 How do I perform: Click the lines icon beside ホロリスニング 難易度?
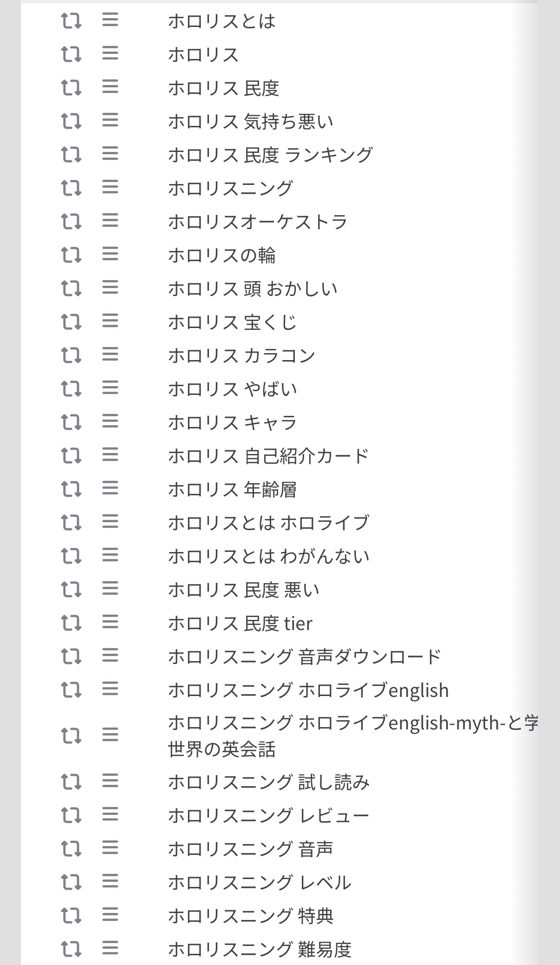tap(110, 949)
